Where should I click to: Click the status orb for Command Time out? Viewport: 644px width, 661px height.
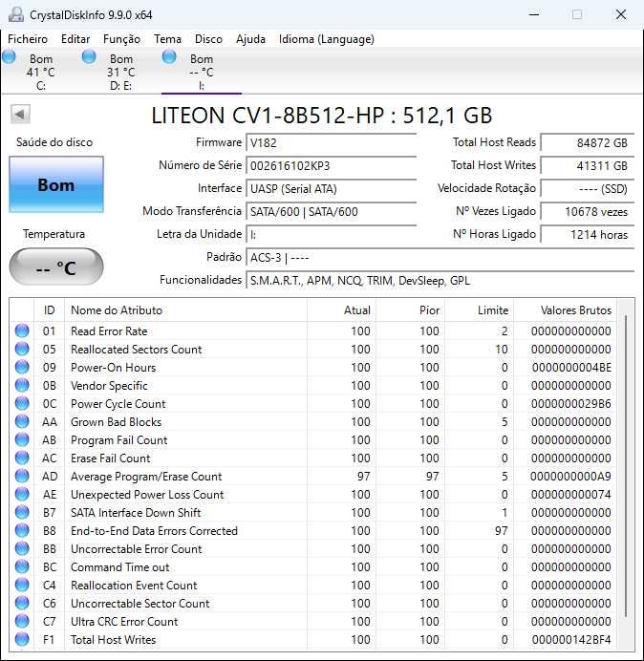click(x=22, y=567)
